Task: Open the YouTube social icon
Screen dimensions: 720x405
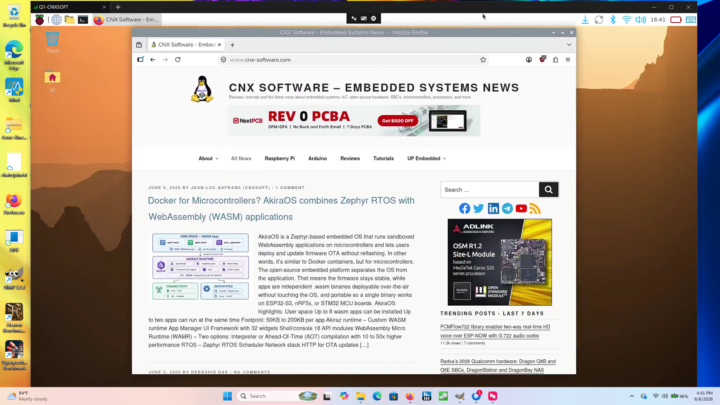Action: (521, 208)
